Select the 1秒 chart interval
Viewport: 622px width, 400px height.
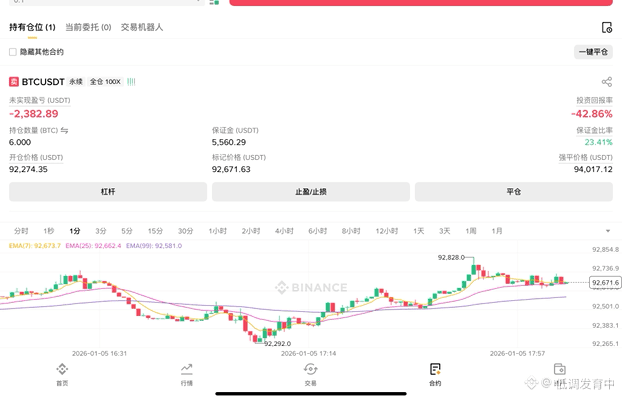(48, 231)
